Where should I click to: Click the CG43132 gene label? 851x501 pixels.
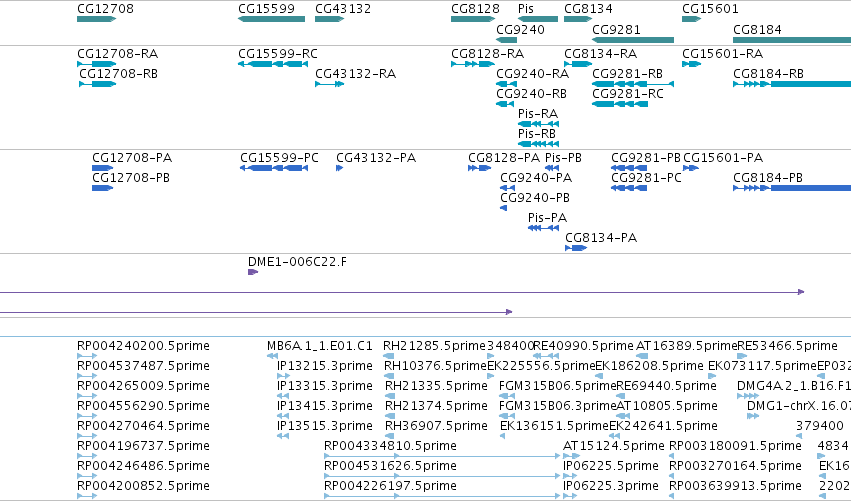click(343, 9)
